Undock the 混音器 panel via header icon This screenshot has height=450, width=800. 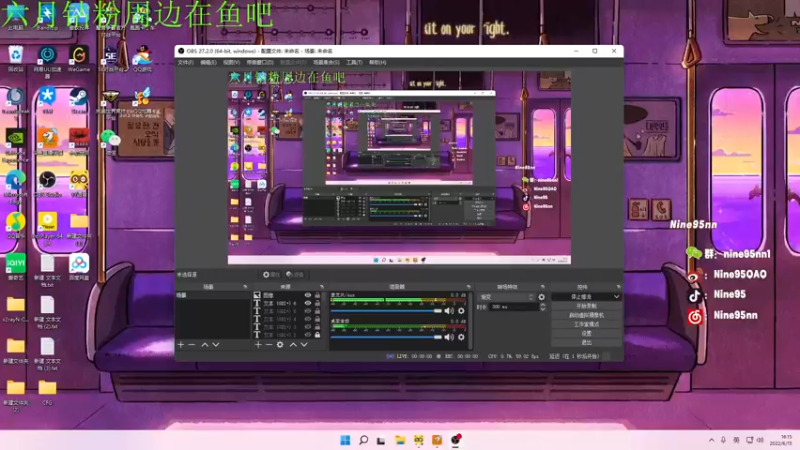(x=468, y=287)
